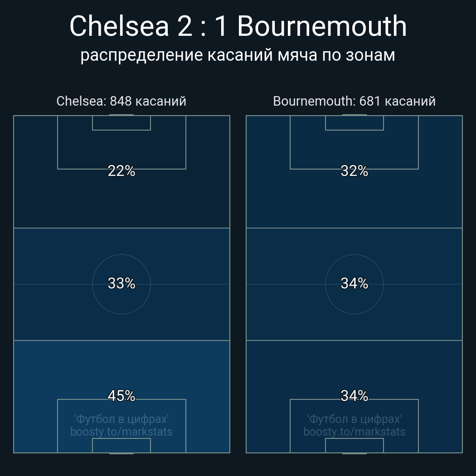Click 'Футбол в цифрах' watermark on Bournemouth pitch
This screenshot has width=476, height=476.
pyautogui.click(x=354, y=419)
